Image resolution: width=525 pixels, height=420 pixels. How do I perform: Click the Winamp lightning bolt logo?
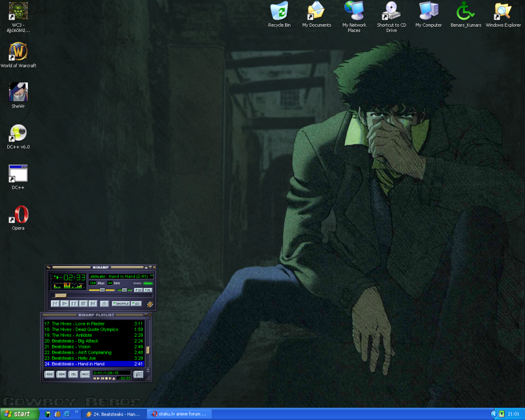click(150, 304)
